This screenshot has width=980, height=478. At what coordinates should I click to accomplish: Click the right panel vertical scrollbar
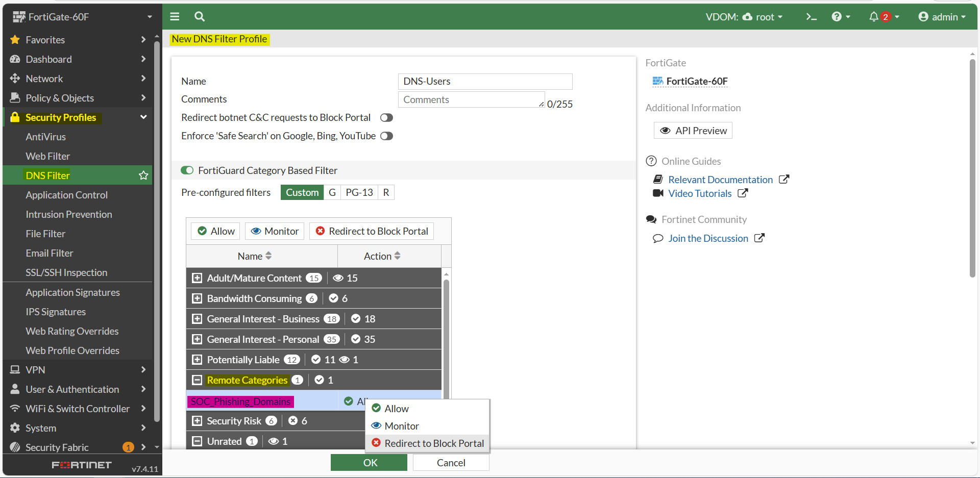pos(972,168)
